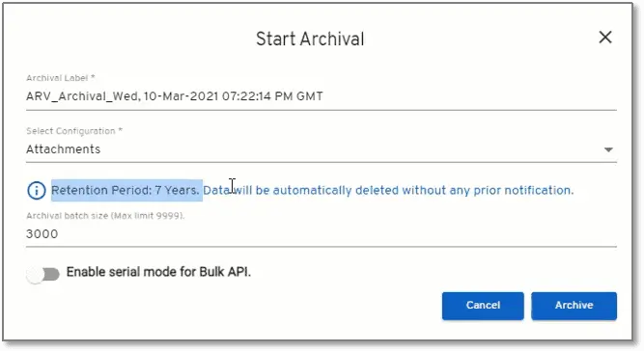This screenshot has height=351, width=644.
Task: Focus the Archival batch size field showing 3000
Action: pos(322,234)
